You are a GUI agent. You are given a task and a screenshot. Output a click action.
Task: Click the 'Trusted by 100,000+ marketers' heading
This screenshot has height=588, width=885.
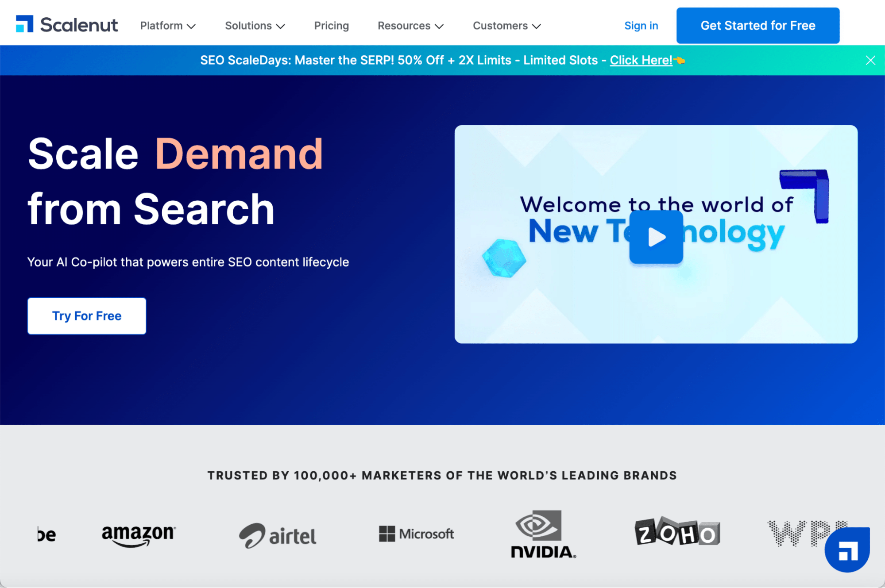click(x=442, y=475)
